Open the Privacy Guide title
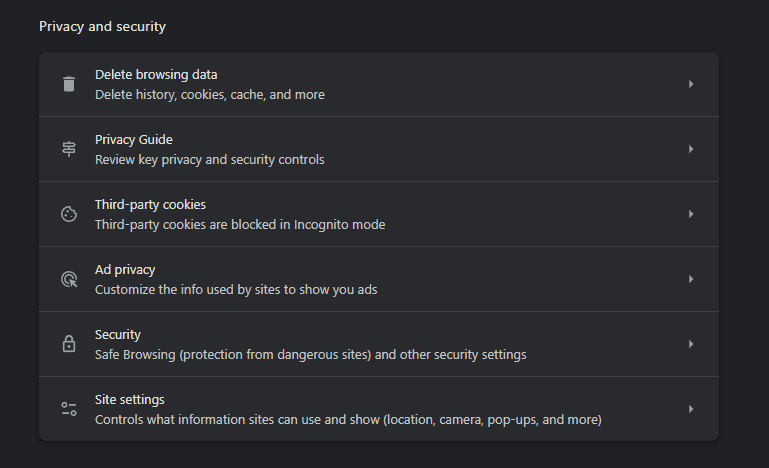Image resolution: width=769 pixels, height=468 pixels. pyautogui.click(x=133, y=140)
